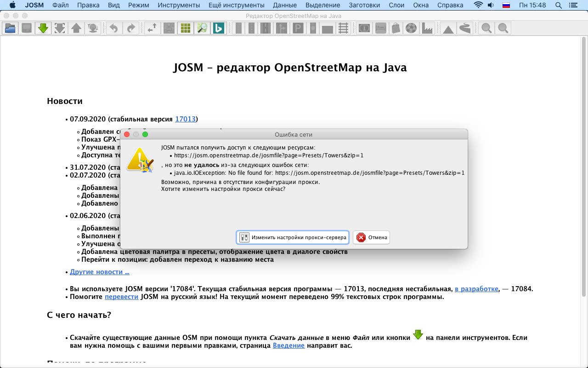Click the redo arrow icon
The image size is (588, 368).
click(131, 28)
